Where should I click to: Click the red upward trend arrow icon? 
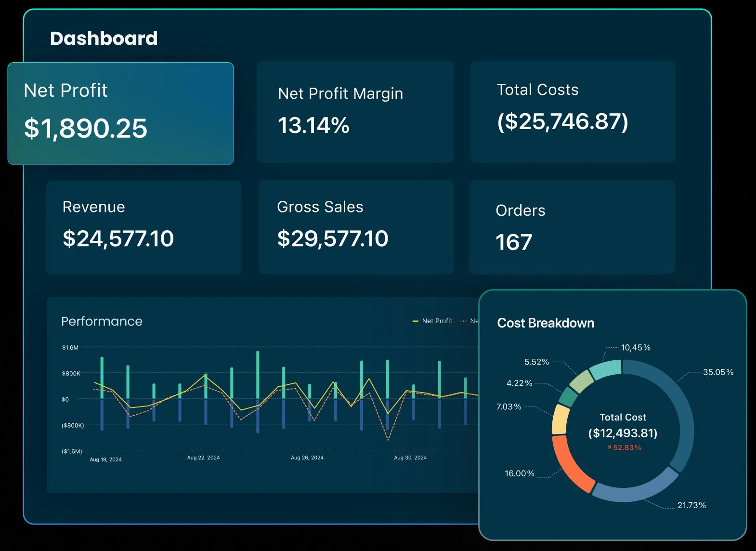click(609, 447)
